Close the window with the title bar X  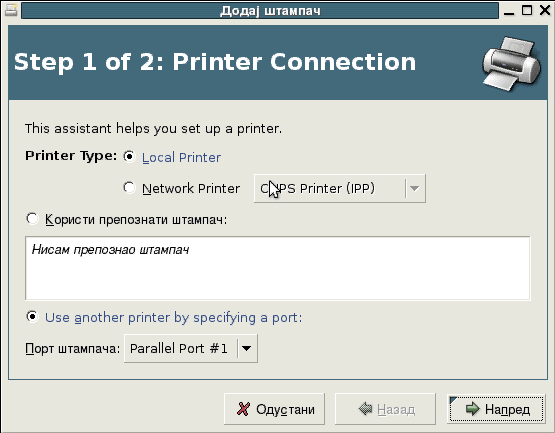pos(545,10)
